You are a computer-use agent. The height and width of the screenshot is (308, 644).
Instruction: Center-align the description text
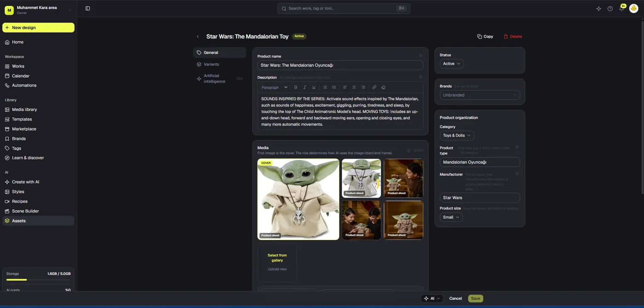(354, 87)
